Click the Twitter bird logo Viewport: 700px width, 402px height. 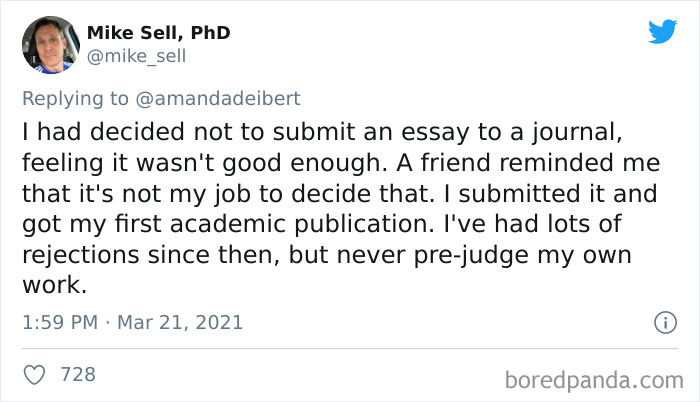tap(662, 32)
